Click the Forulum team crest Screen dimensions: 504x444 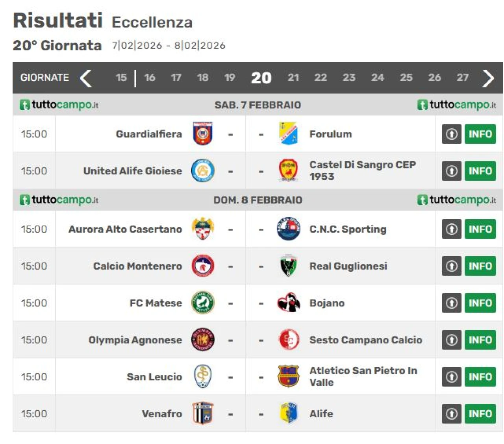288,134
